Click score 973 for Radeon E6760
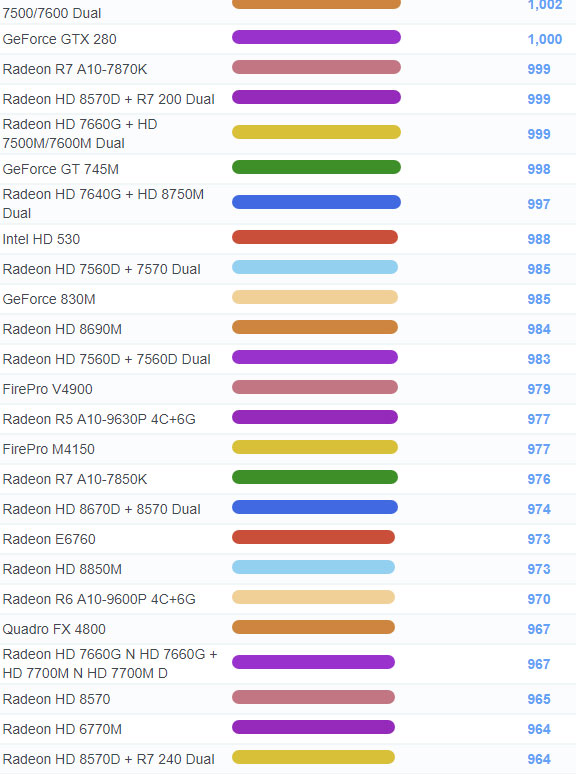Image resolution: width=576 pixels, height=774 pixels. [x=539, y=540]
